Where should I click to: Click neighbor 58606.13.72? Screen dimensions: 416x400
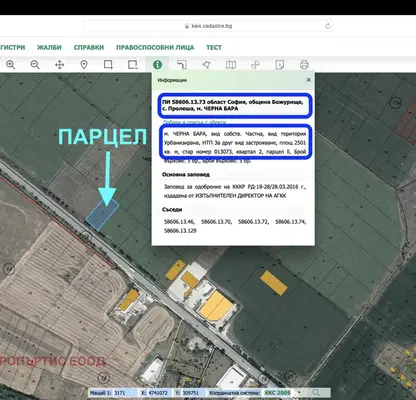click(x=253, y=222)
